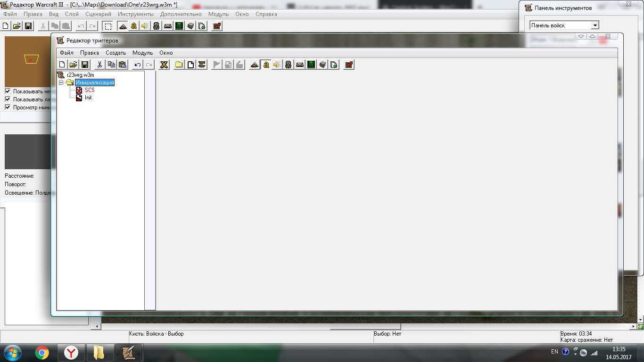Open map icon in Trigger Editor toolbar
644x362 pixels.
click(x=73, y=65)
